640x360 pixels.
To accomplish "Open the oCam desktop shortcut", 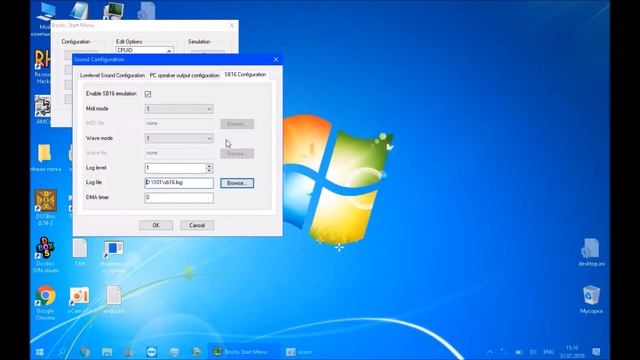I will (x=79, y=300).
